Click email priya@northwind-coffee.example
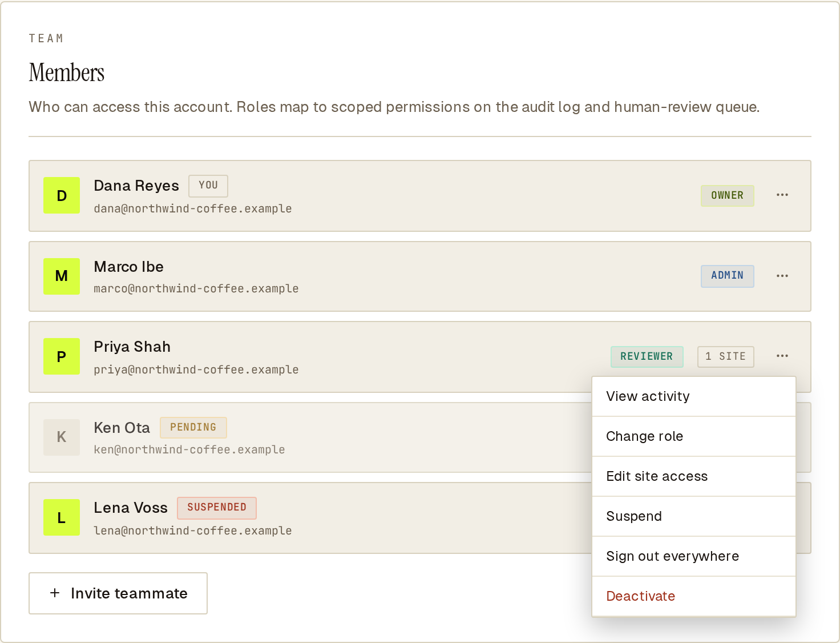 point(196,370)
